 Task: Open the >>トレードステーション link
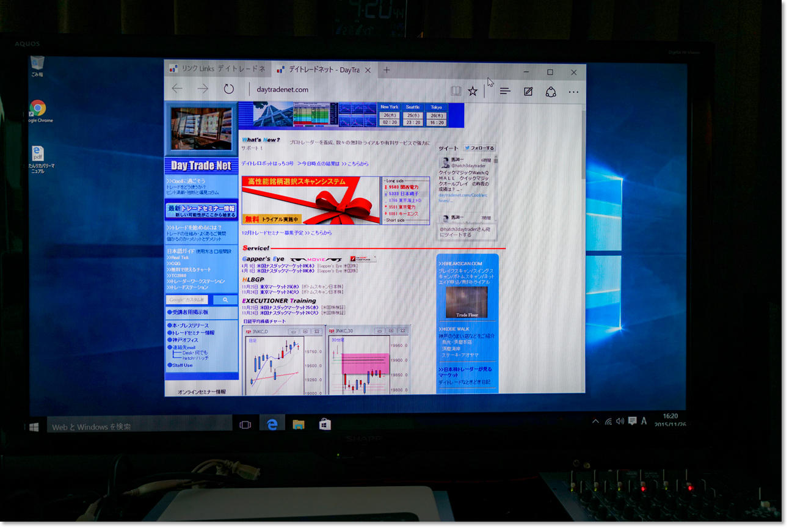click(187, 287)
